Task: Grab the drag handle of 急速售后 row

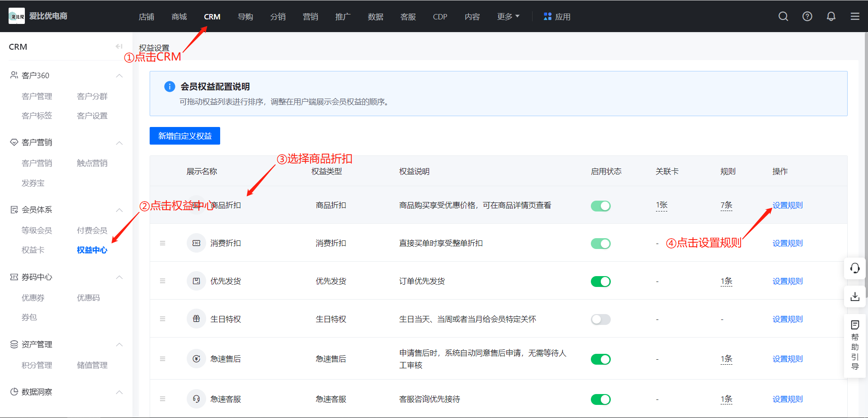Action: [x=162, y=359]
